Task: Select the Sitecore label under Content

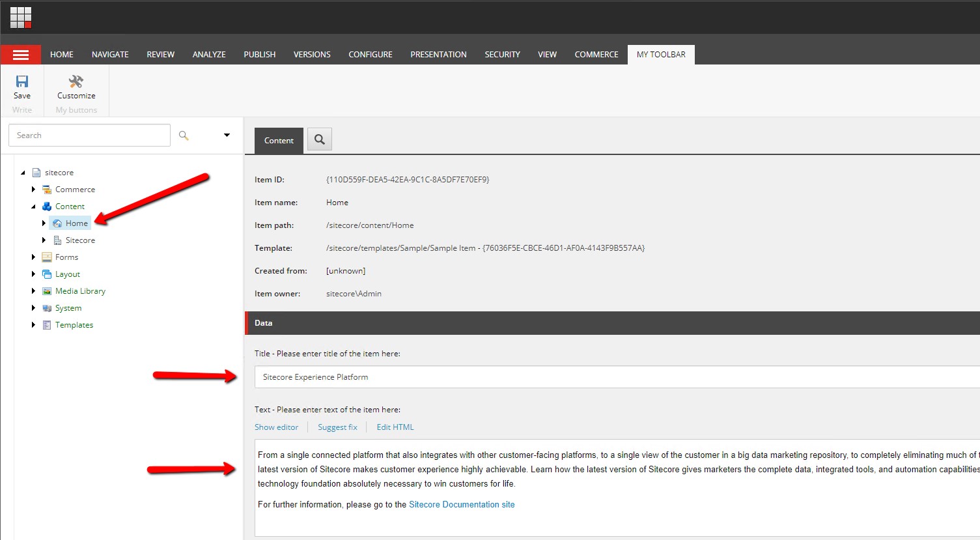Action: click(80, 240)
